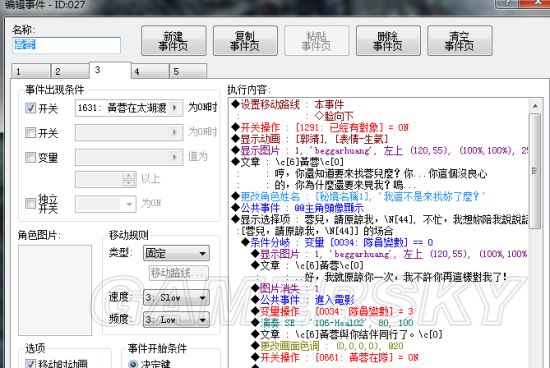Click the 新建事件页 button
550x368 pixels.
tap(174, 41)
